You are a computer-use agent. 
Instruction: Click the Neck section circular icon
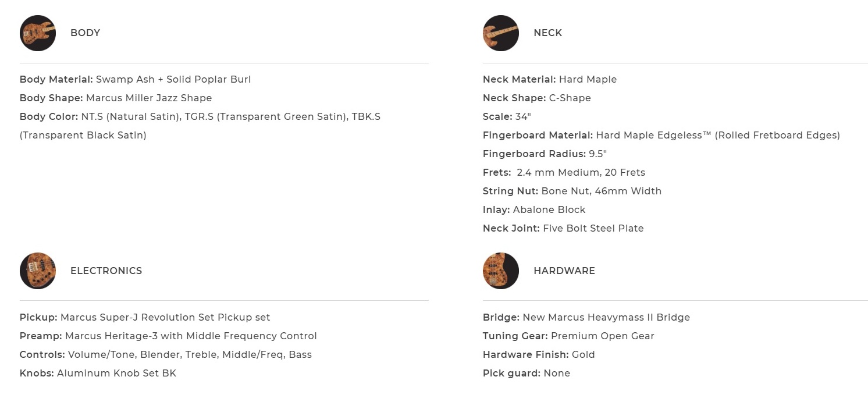(500, 33)
